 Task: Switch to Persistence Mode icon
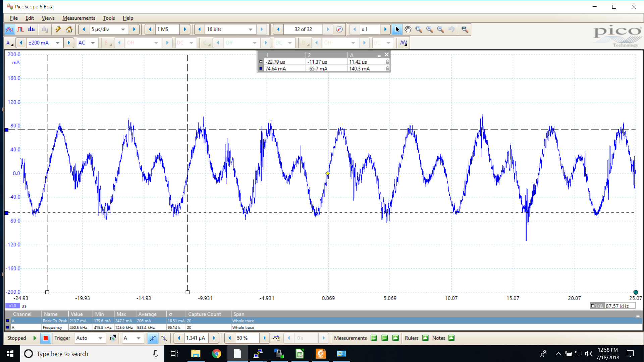click(x=20, y=29)
